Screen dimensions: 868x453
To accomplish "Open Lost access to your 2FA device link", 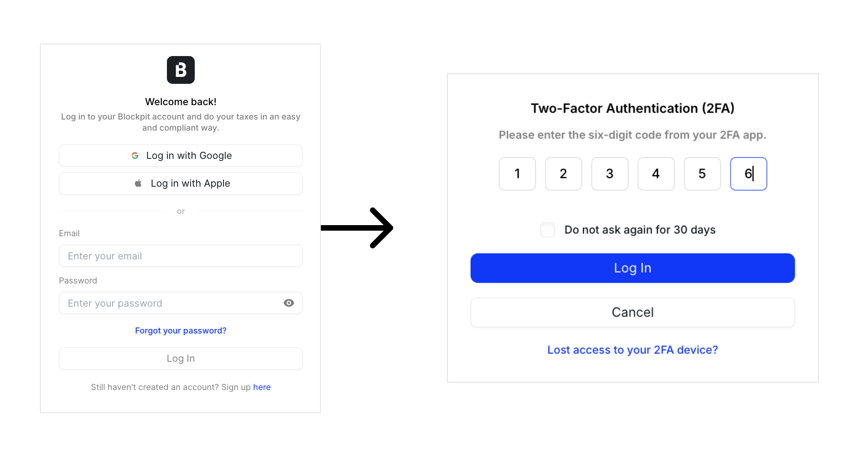I will (632, 350).
